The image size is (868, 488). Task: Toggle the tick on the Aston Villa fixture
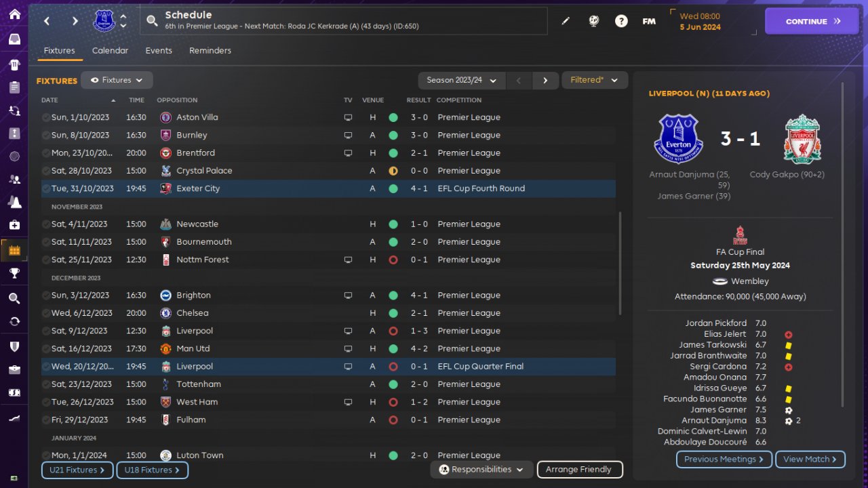point(45,117)
